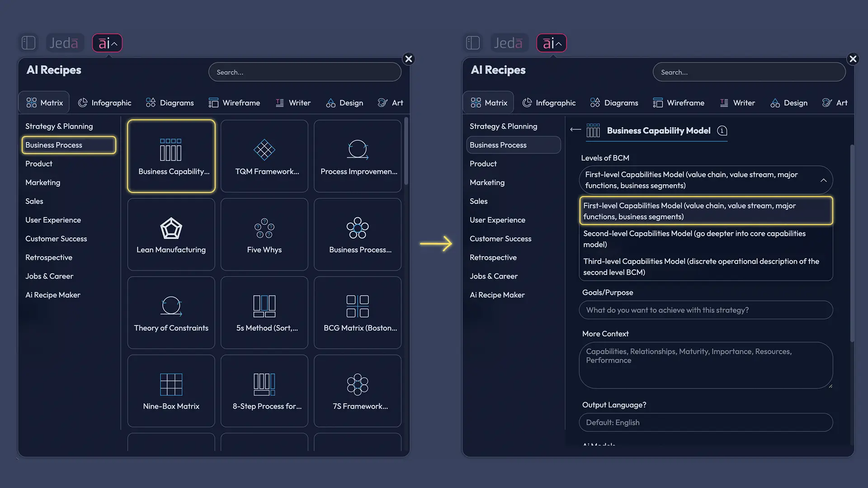868x488 pixels.
Task: Toggle the sidebar panel icon at top-left
Action: pyautogui.click(x=28, y=42)
